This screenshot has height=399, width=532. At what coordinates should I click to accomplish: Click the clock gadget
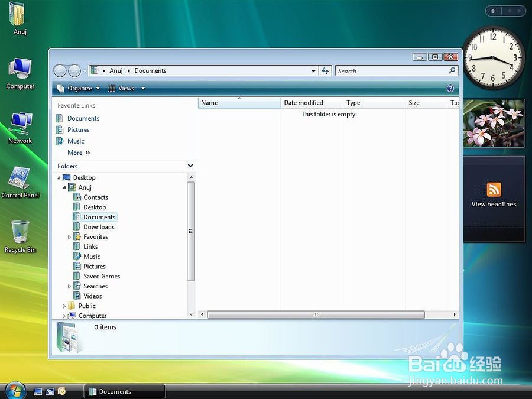[494, 58]
